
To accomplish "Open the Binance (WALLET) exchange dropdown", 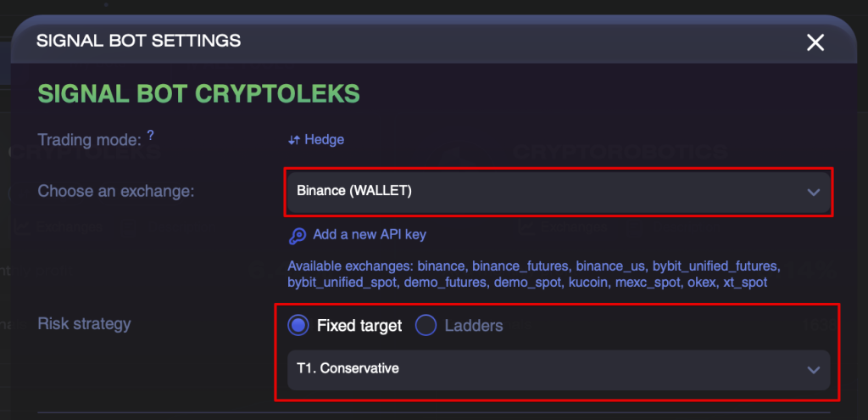I will click(x=559, y=193).
